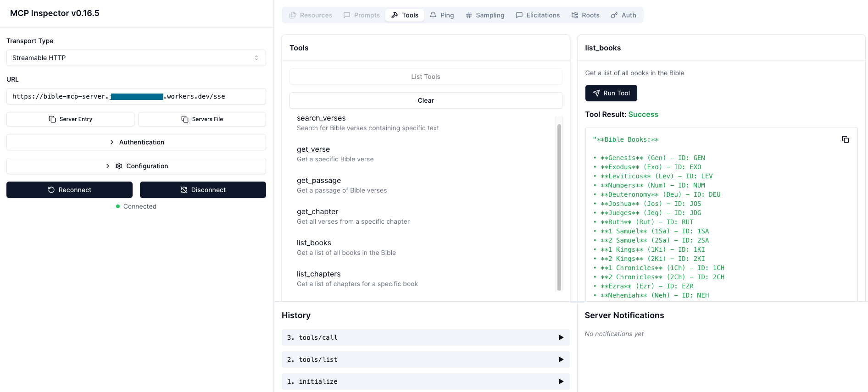The height and width of the screenshot is (392, 868).
Task: Open the Ping tab
Action: tap(442, 15)
